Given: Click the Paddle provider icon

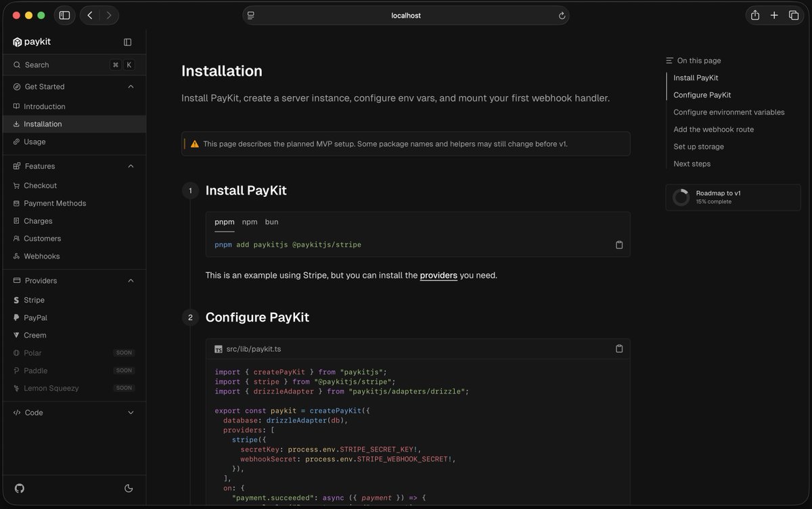Looking at the screenshot, I should pos(17,370).
